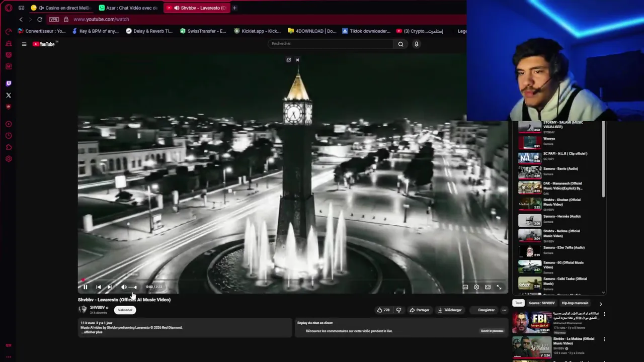The width and height of the screenshot is (644, 362).
Task: Like the video with thumbs up 778
Action: [x=383, y=310]
